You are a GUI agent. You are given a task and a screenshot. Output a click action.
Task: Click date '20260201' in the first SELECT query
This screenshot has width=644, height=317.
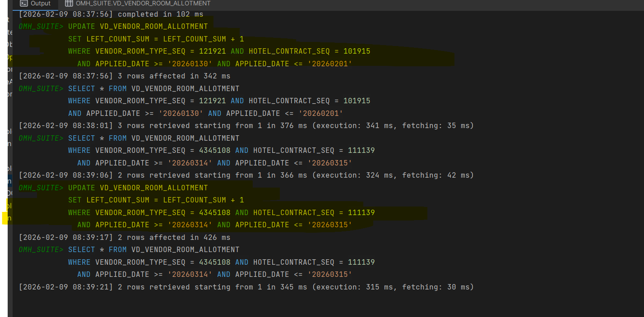click(320, 114)
